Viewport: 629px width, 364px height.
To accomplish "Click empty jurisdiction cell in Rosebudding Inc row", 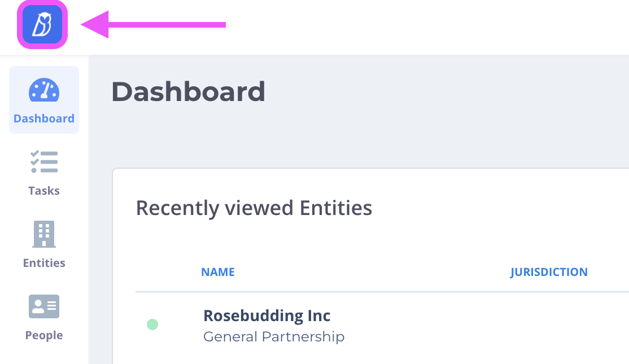I will tap(549, 325).
